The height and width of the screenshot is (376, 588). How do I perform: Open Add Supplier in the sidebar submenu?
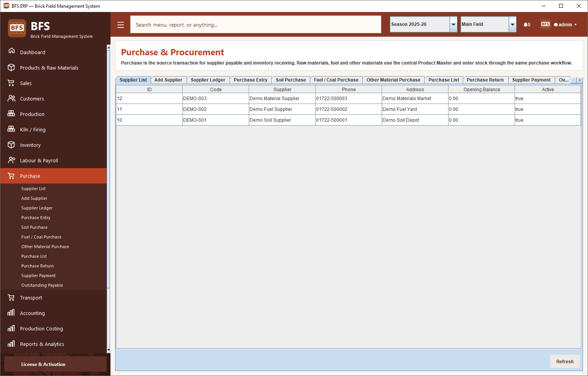pos(34,198)
